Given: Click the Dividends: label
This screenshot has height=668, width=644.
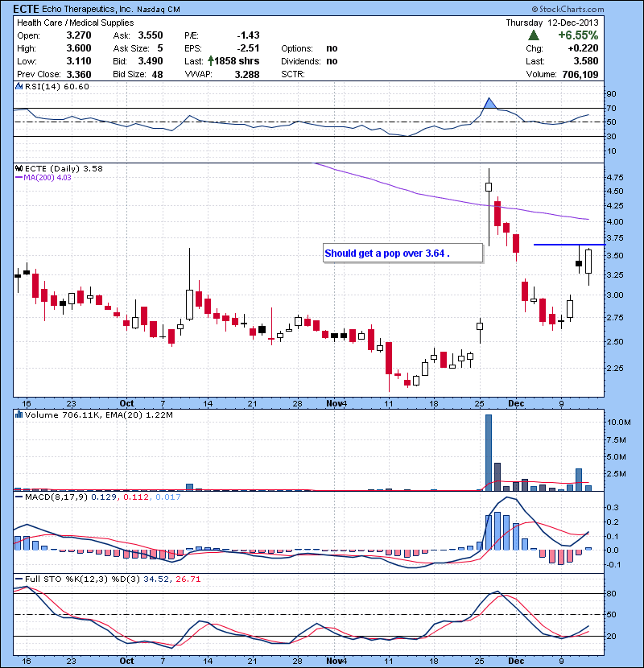Looking at the screenshot, I should click(300, 61).
